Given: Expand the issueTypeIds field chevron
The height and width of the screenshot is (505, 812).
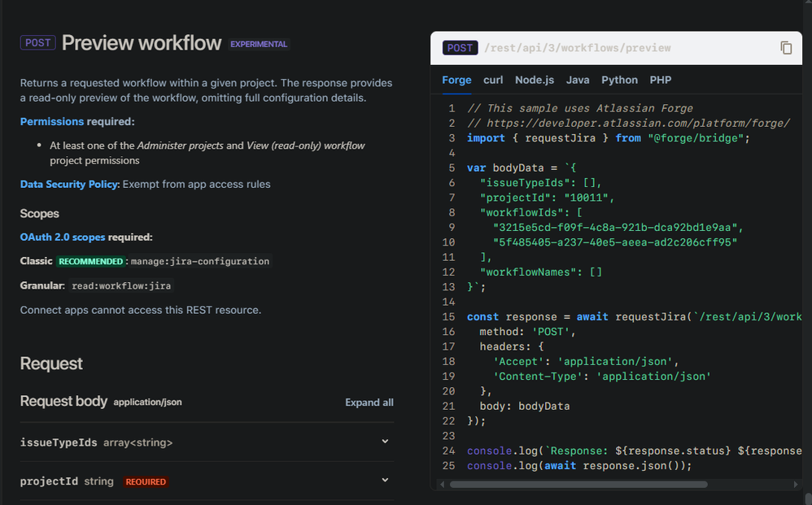Looking at the screenshot, I should pyautogui.click(x=385, y=442).
